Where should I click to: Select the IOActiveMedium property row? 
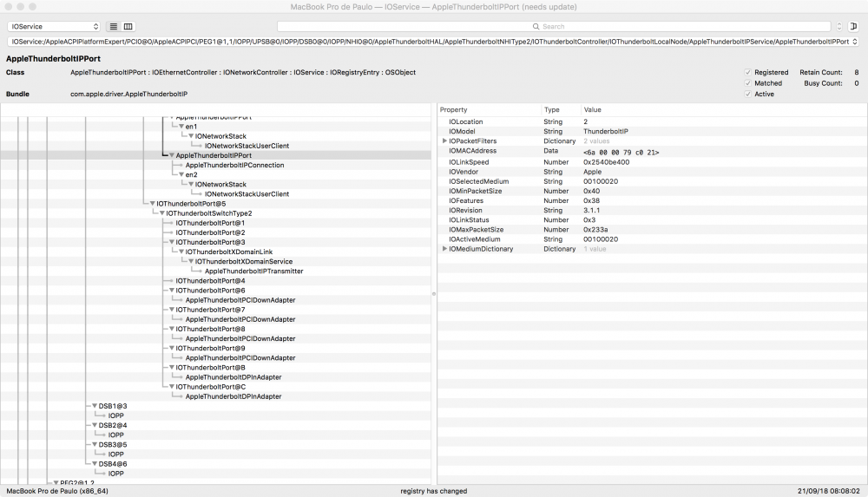(x=652, y=239)
